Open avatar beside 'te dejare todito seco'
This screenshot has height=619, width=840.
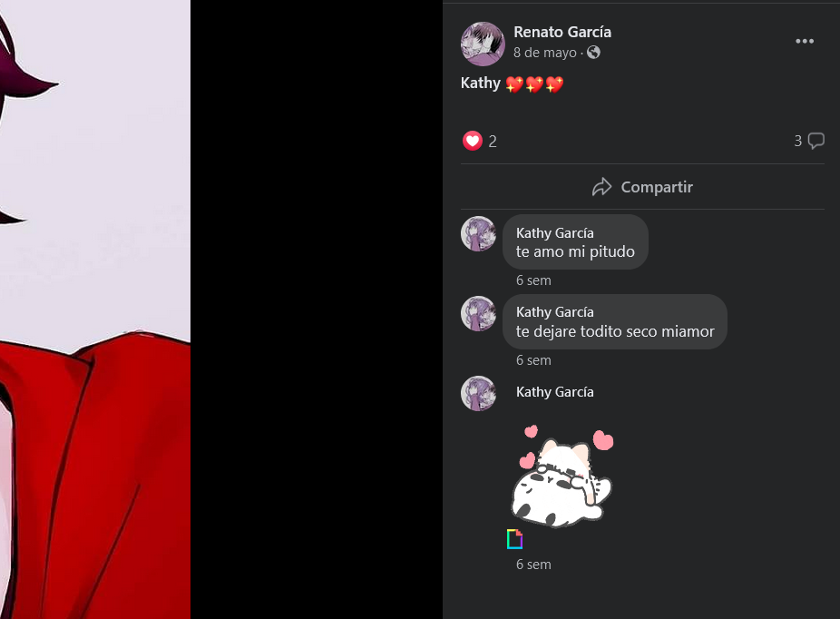[478, 313]
